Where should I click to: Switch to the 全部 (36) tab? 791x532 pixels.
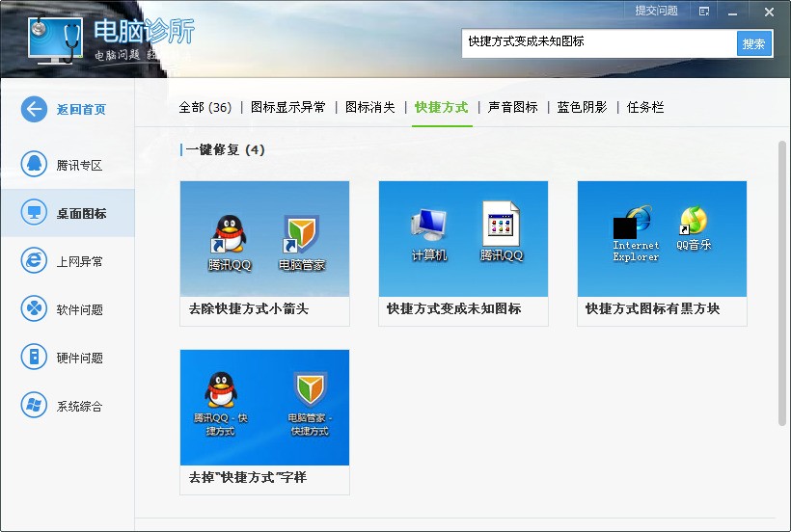click(x=205, y=107)
